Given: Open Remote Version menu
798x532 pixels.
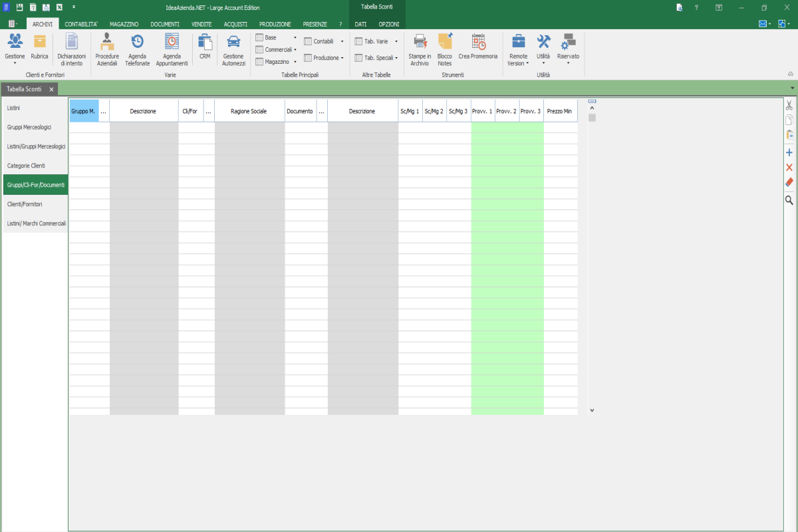Looking at the screenshot, I should [518, 49].
